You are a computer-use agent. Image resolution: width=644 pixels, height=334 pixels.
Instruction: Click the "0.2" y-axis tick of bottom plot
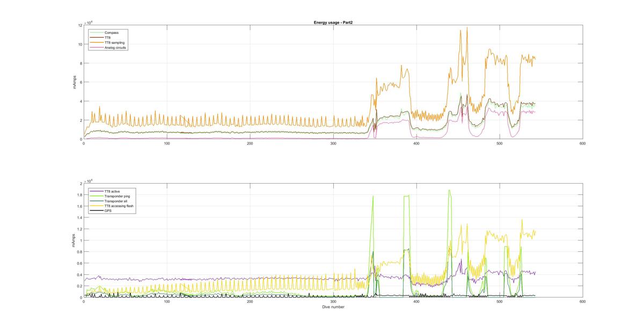point(79,286)
